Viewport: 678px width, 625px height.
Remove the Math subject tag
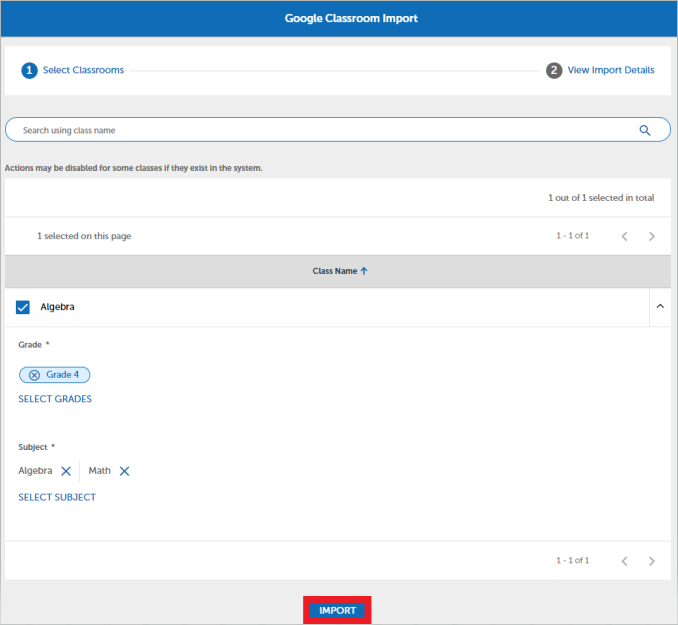point(124,471)
